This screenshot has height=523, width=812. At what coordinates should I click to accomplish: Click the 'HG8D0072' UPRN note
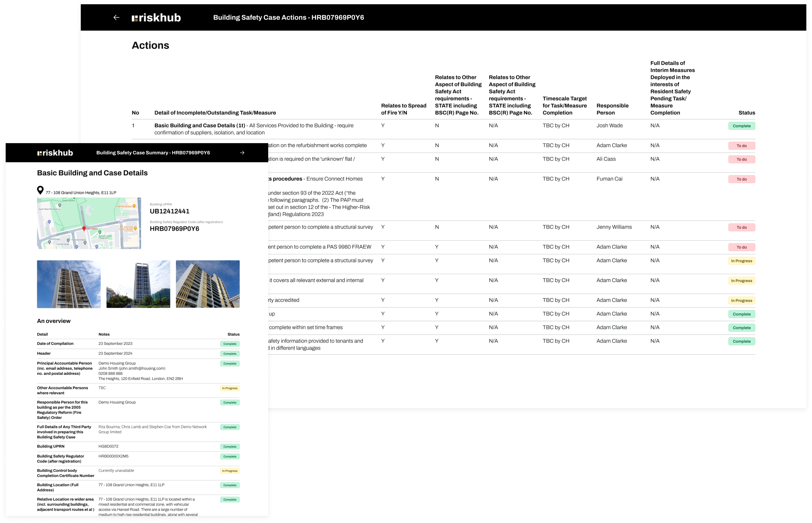pos(108,446)
